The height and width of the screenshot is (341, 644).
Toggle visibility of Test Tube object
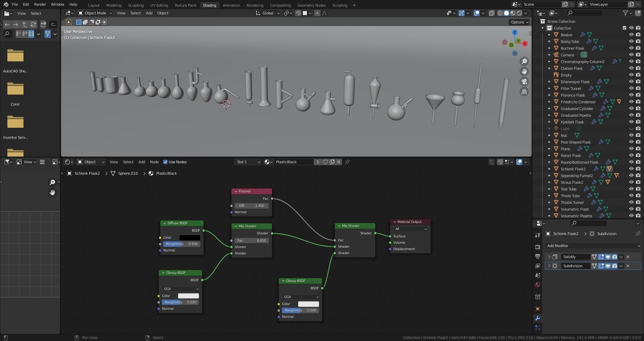631,189
